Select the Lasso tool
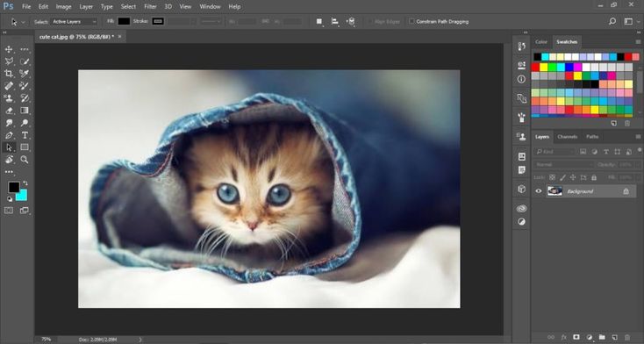The width and height of the screenshot is (644, 344). click(9, 61)
